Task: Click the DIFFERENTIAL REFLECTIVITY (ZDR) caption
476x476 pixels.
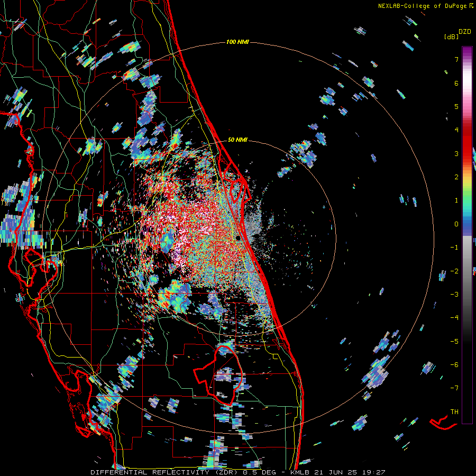Action: coord(165,472)
